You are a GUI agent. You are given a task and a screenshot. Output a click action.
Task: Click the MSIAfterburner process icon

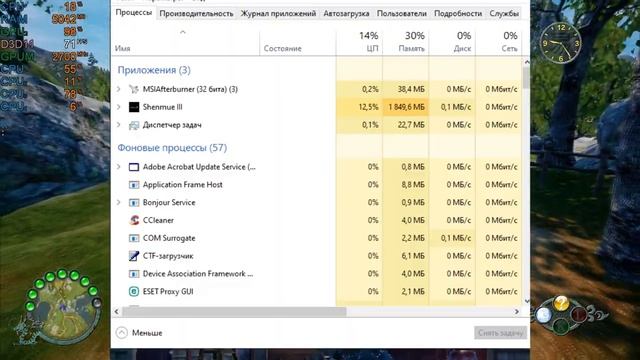(x=134, y=89)
